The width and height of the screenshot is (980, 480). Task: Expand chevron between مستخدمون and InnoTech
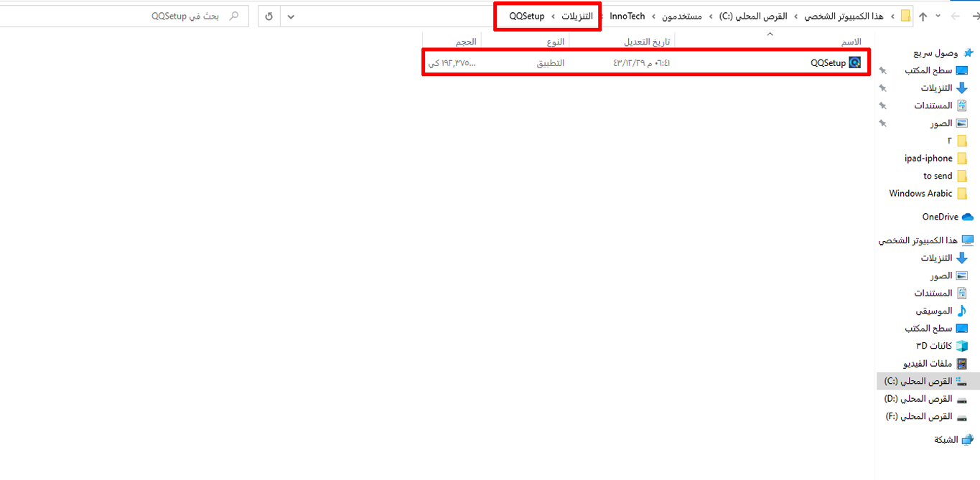(x=653, y=16)
